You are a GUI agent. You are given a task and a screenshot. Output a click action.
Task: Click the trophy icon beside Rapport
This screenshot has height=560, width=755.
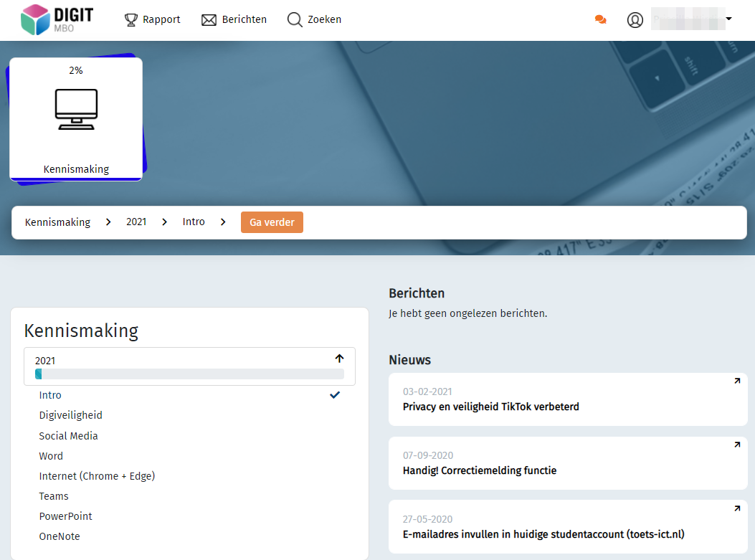[x=131, y=20]
